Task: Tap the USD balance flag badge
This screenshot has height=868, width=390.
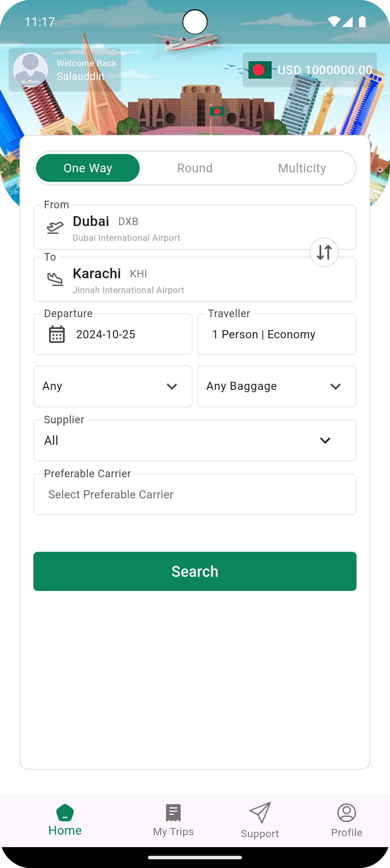Action: (310, 70)
